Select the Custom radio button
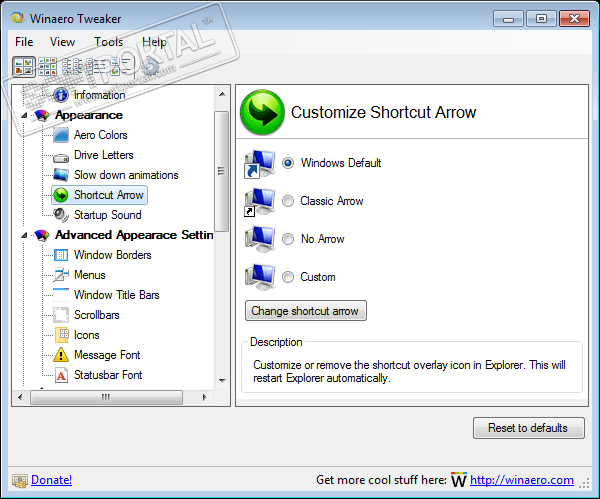 coord(288,277)
